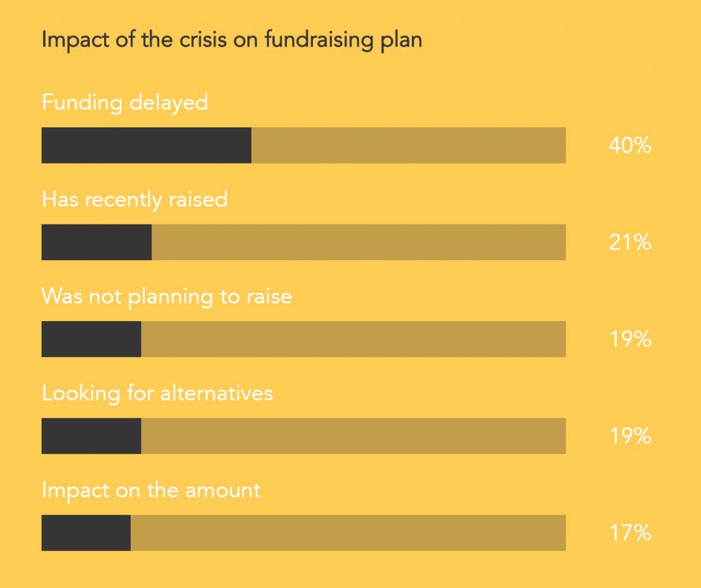Screen dimensions: 701x588
Task: Click dark filled part of Impact on the amount bar
Action: click(86, 533)
